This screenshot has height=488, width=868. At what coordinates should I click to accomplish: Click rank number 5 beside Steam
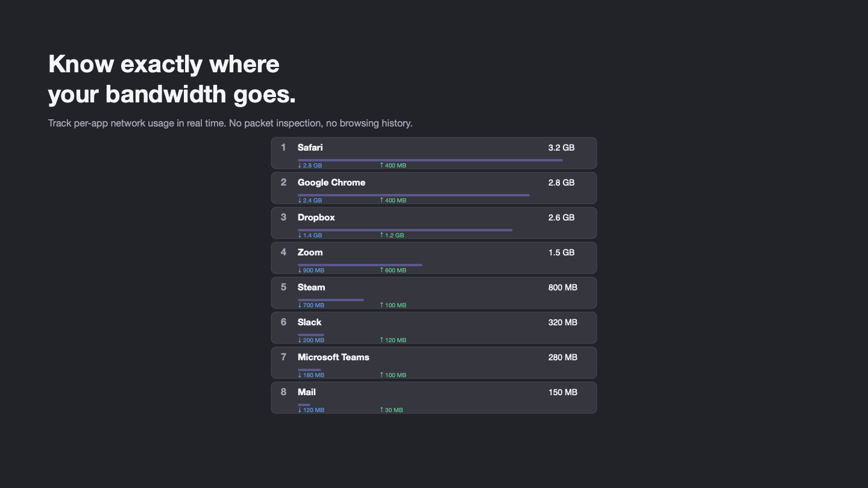(x=283, y=287)
